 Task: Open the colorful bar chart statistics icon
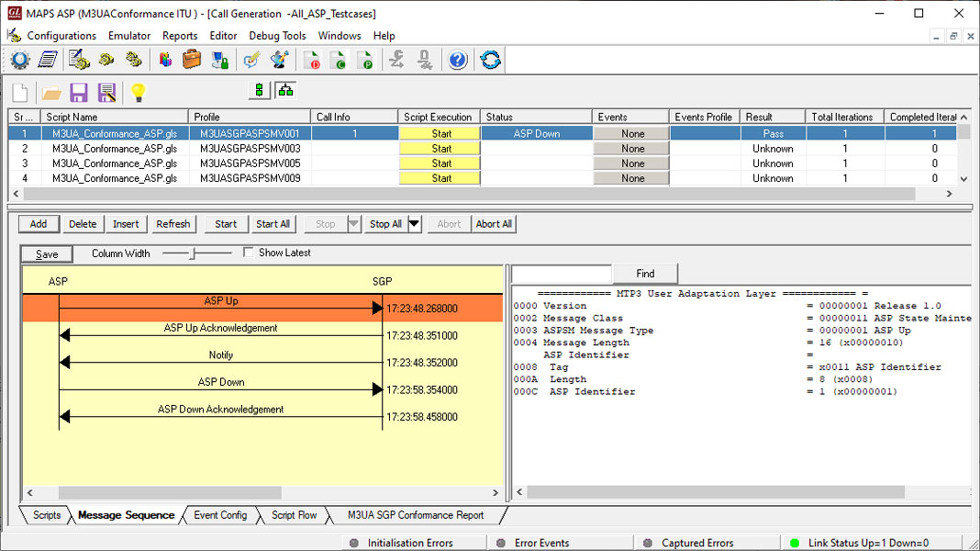(x=165, y=60)
